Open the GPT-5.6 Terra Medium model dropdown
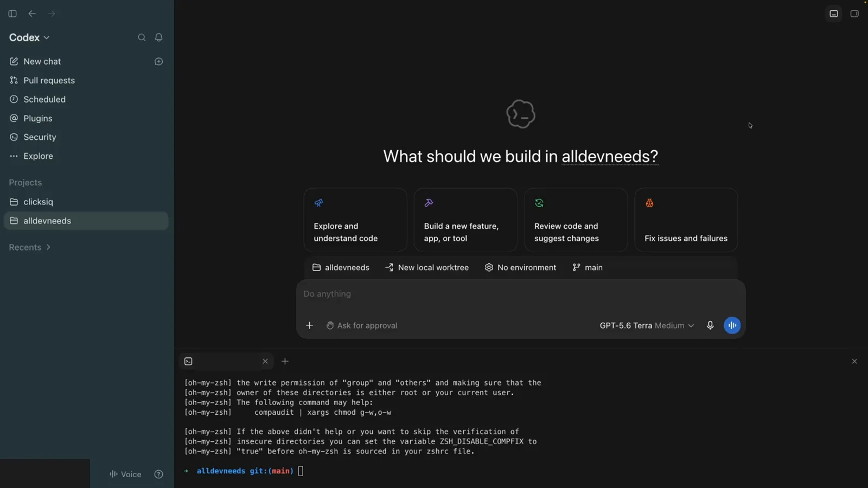Viewport: 868px width, 488px height. click(647, 325)
